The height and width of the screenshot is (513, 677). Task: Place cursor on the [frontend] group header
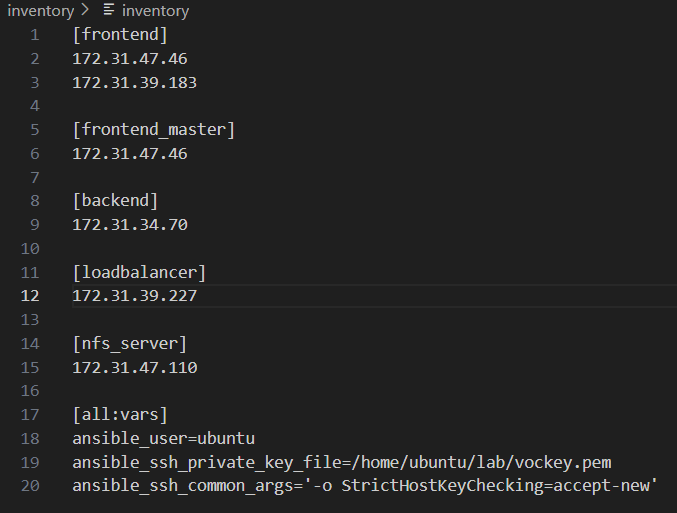tap(120, 35)
